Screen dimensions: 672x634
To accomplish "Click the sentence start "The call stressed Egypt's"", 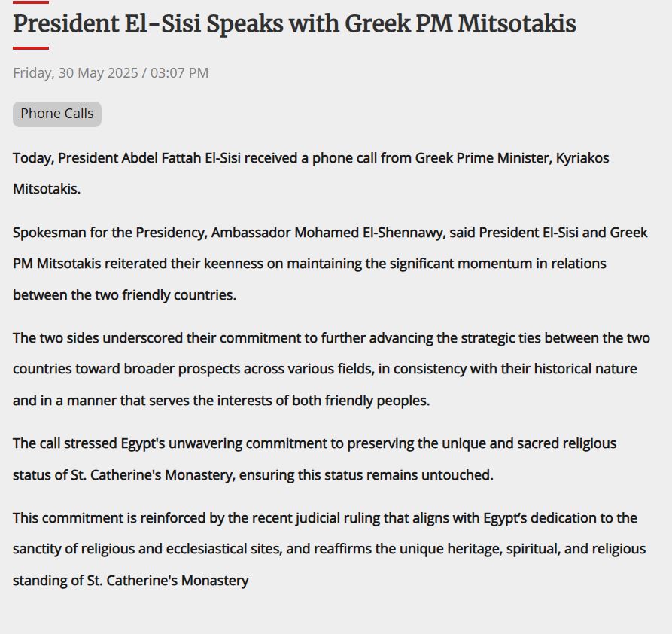I will pyautogui.click(x=86, y=443).
